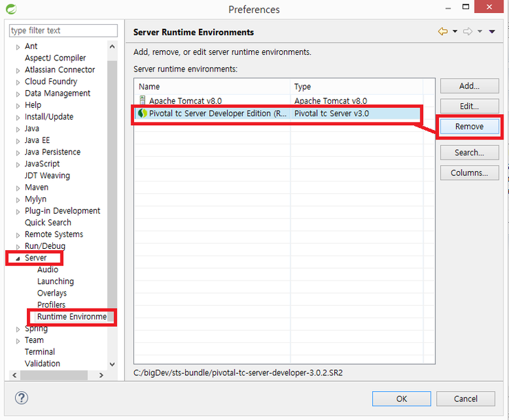The width and height of the screenshot is (509, 420).
Task: Select Runtime Environments tree item
Action: 72,317
